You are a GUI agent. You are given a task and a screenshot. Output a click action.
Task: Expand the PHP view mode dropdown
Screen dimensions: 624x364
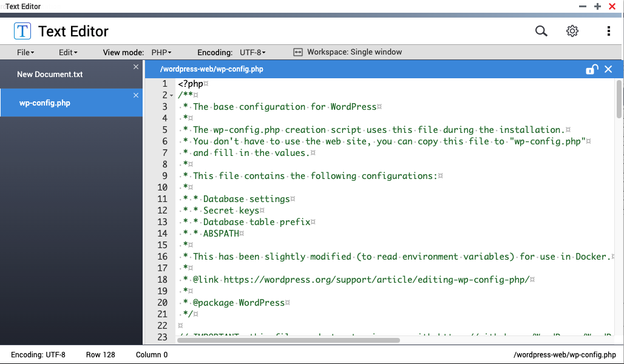[x=161, y=53]
